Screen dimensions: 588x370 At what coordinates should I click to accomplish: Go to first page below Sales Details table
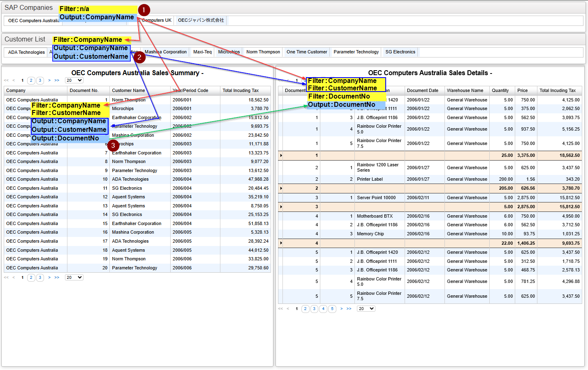click(280, 309)
